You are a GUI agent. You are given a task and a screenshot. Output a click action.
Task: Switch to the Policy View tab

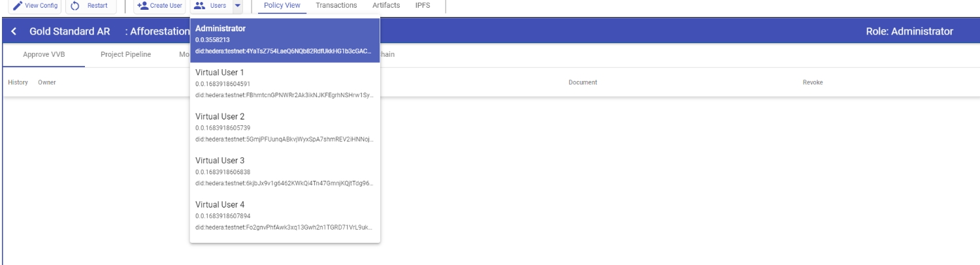coord(282,6)
